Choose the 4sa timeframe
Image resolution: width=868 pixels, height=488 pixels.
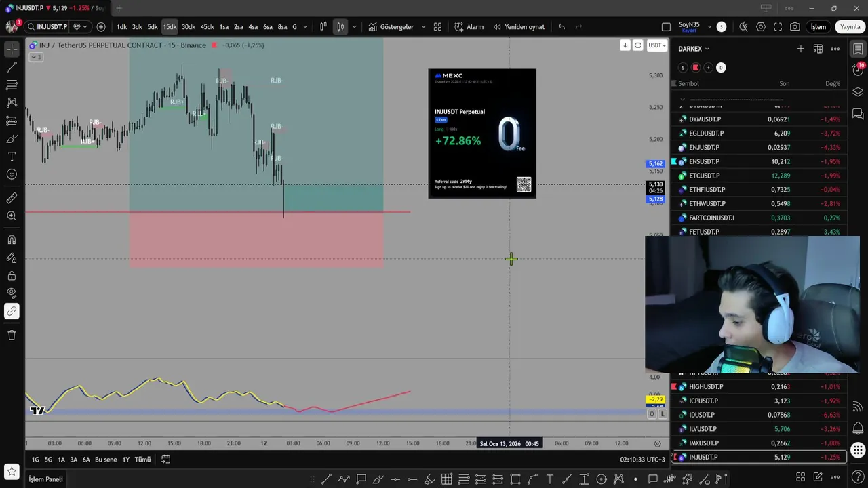coord(253,27)
